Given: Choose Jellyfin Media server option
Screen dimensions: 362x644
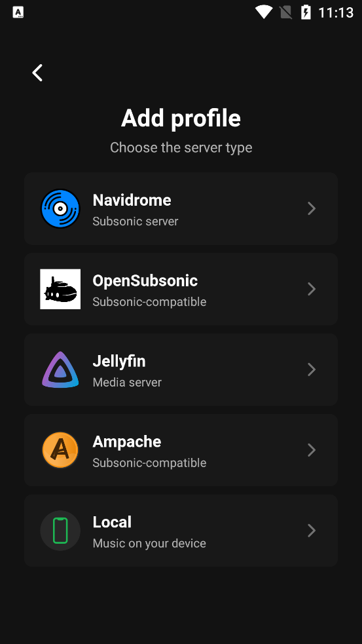Looking at the screenshot, I should pyautogui.click(x=181, y=369).
